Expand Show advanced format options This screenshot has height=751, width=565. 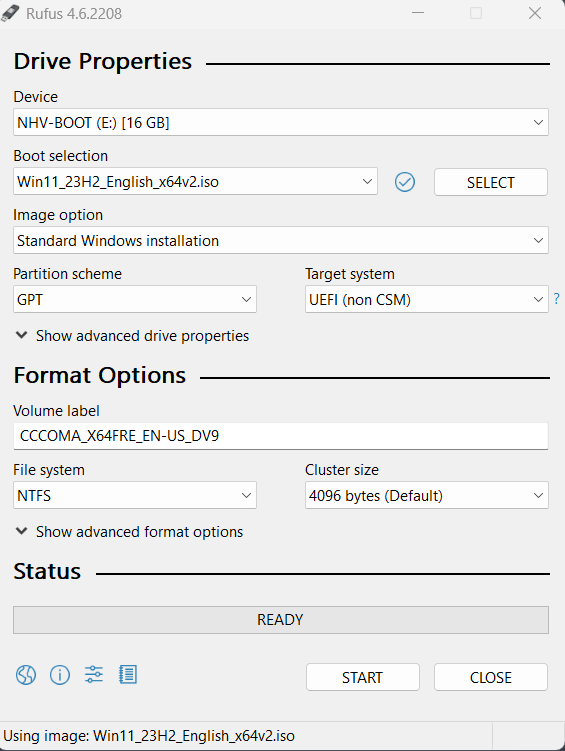pos(130,532)
